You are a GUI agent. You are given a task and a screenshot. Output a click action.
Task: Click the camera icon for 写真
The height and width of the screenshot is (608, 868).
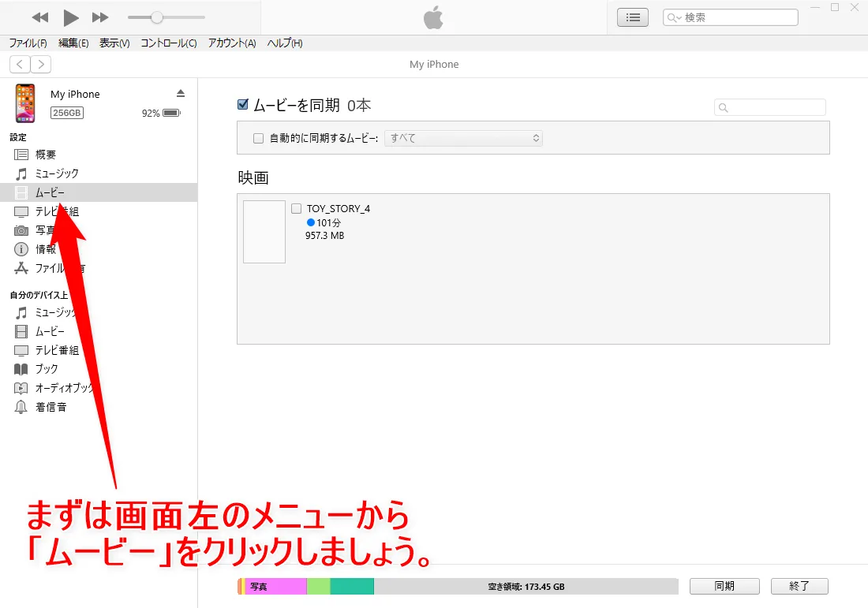(21, 230)
